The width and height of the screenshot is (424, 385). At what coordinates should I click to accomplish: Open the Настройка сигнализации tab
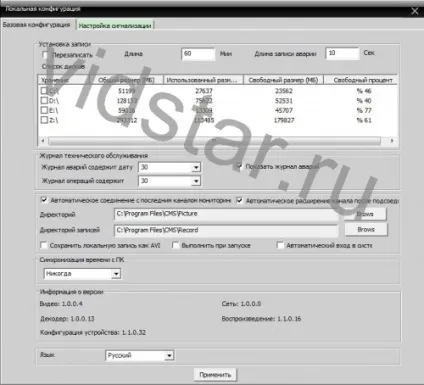[x=115, y=25]
